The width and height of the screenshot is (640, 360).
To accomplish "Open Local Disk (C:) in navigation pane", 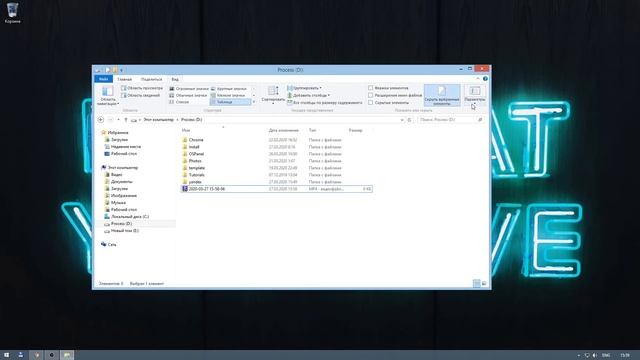I will [x=129, y=216].
